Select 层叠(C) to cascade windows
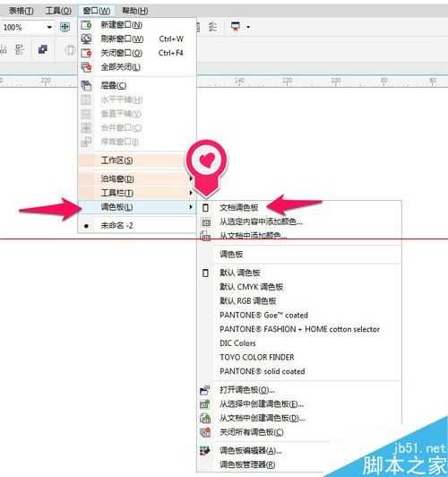This screenshot has height=477, width=448. 137,85
